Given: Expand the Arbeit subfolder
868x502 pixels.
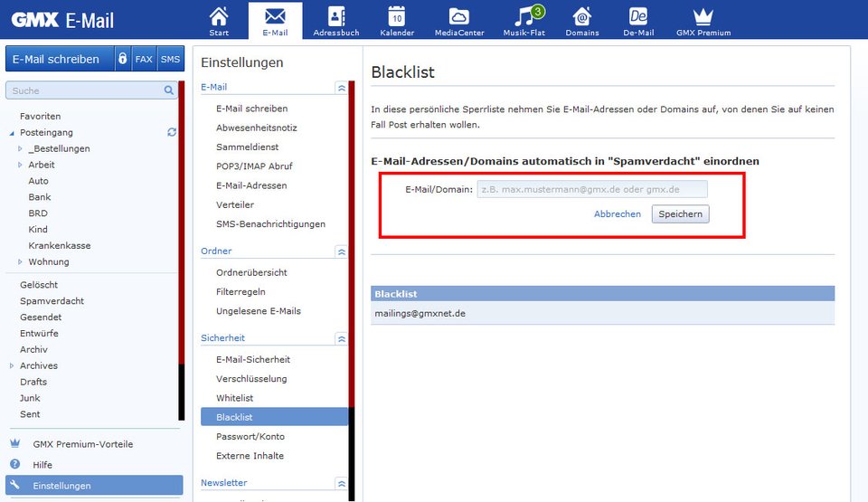Looking at the screenshot, I should (20, 165).
